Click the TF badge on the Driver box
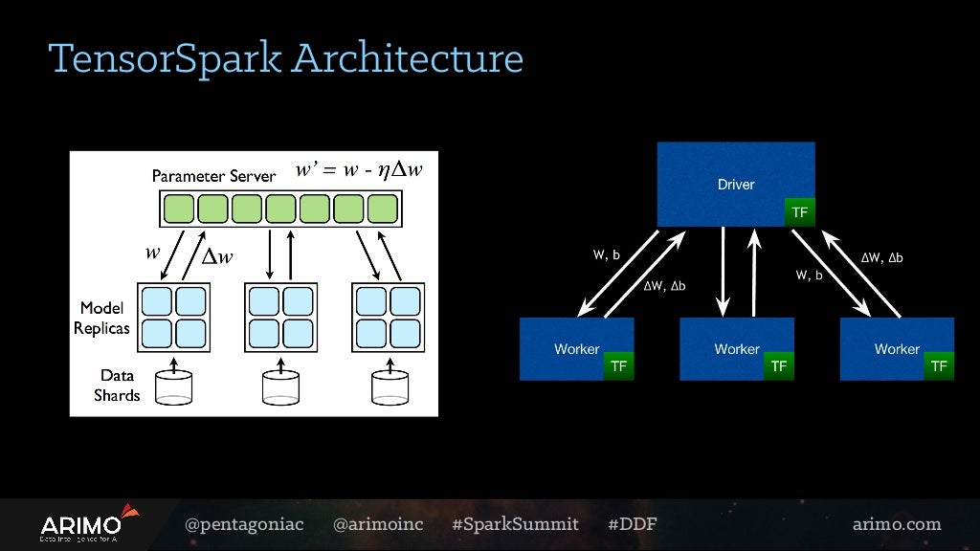Screen dimensions: 980x551 [x=799, y=212]
